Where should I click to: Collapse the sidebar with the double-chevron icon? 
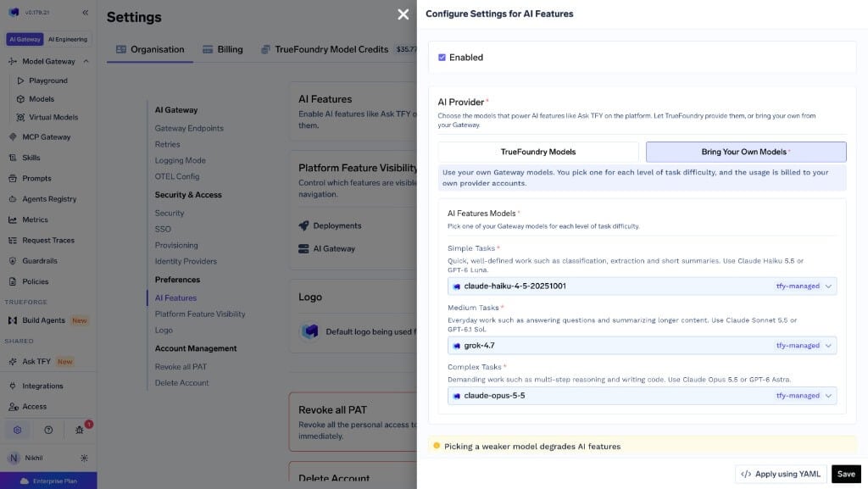pyautogui.click(x=86, y=12)
